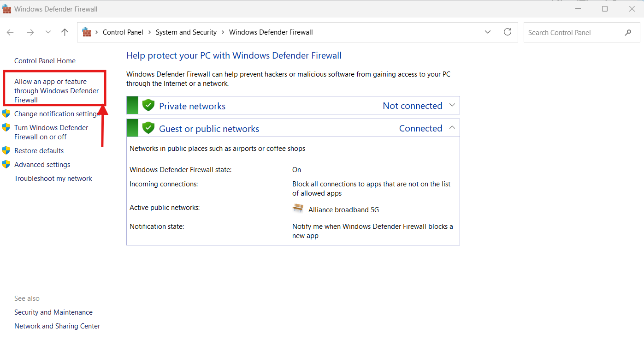Click the refresh icon in the address bar
Screen dimensions: 644x340
click(x=508, y=32)
